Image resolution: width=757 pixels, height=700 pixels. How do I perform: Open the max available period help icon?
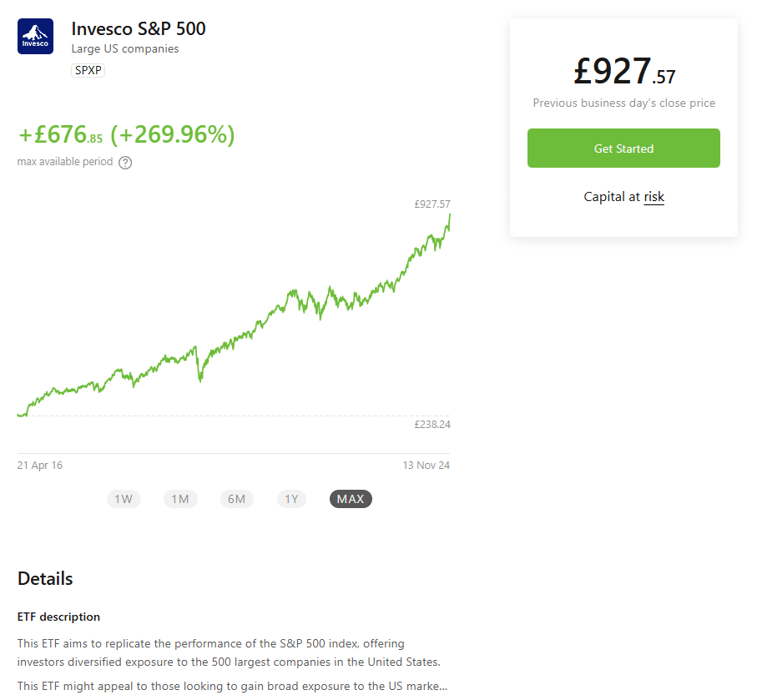point(125,163)
